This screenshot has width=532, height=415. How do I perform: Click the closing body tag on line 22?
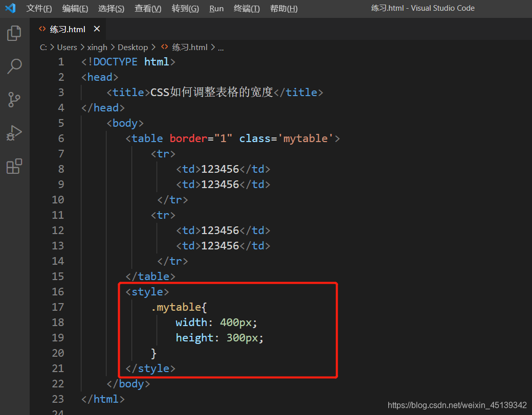click(128, 384)
